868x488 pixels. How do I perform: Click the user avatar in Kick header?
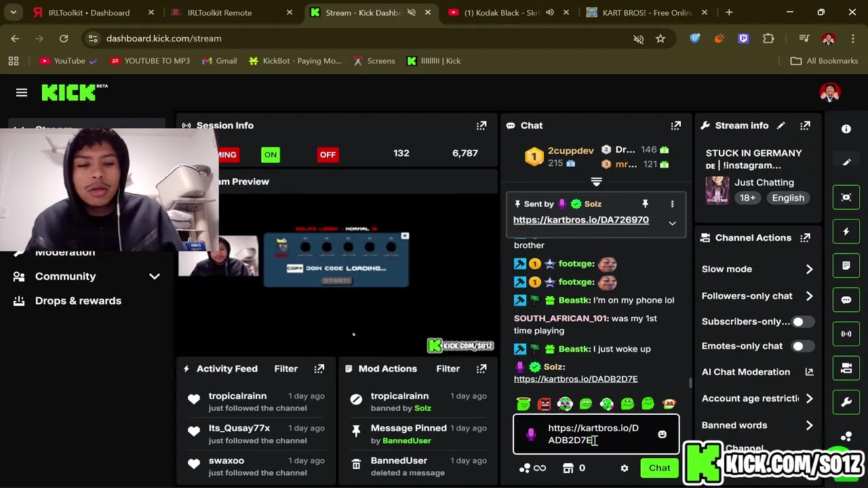(x=830, y=93)
